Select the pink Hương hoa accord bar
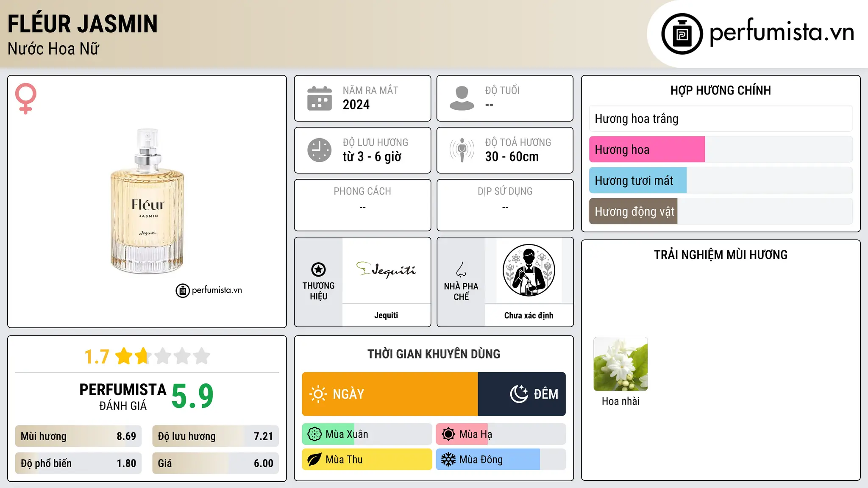868x488 pixels. 721,150
